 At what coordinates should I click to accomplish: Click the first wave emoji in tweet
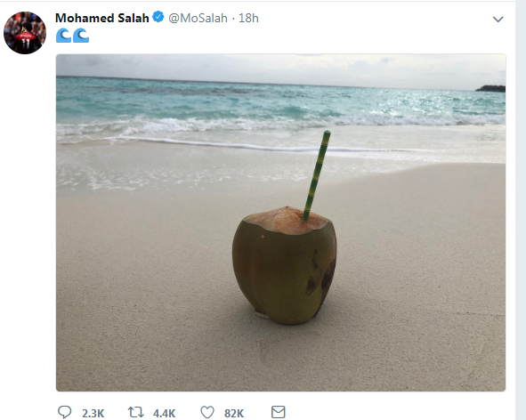[x=64, y=36]
